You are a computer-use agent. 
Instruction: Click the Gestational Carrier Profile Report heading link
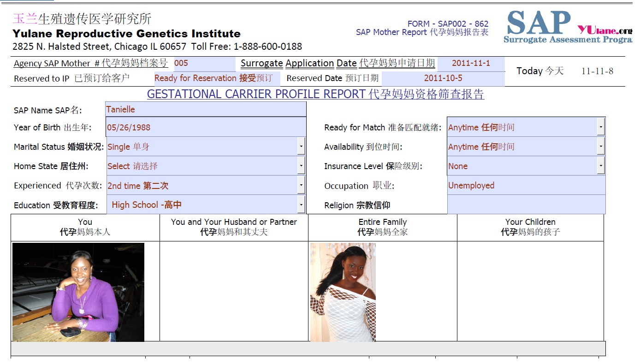click(315, 94)
